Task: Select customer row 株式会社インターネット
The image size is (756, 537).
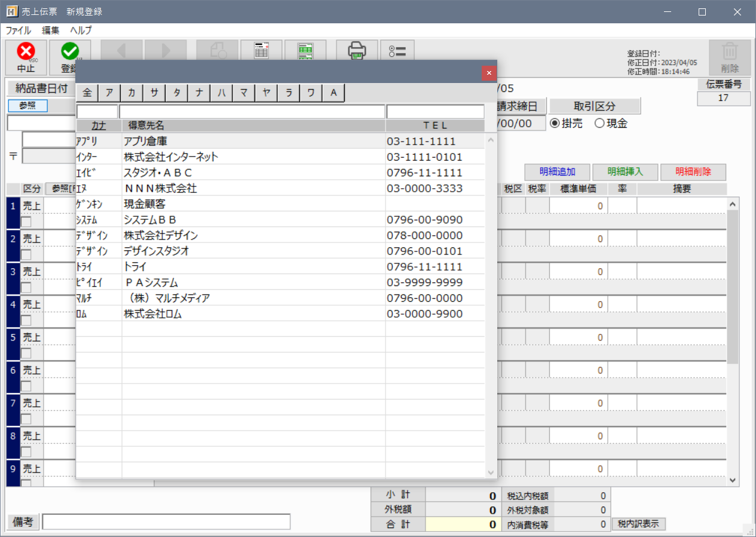Action: click(280, 157)
